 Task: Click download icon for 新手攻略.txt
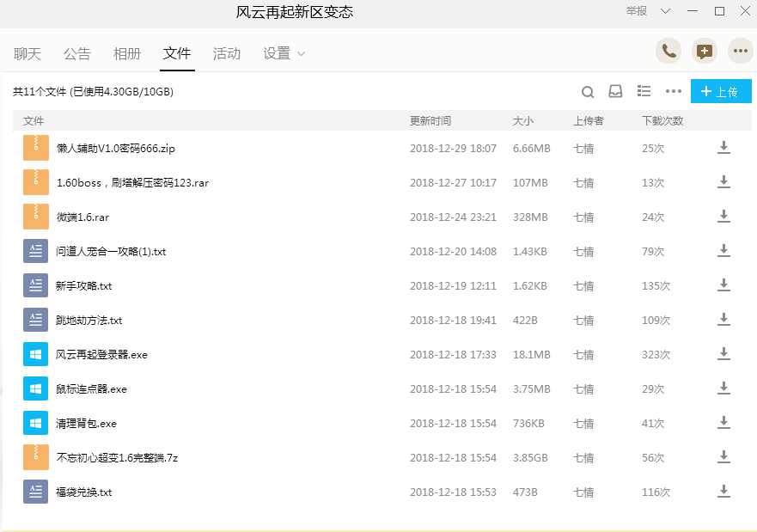click(723, 285)
